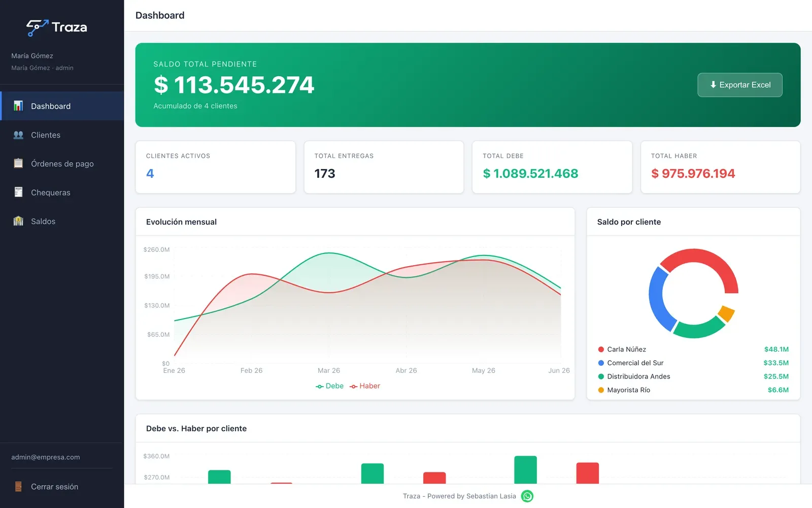Click the Total Haber amount $ 975.976.194
The image size is (812, 508).
(x=693, y=174)
